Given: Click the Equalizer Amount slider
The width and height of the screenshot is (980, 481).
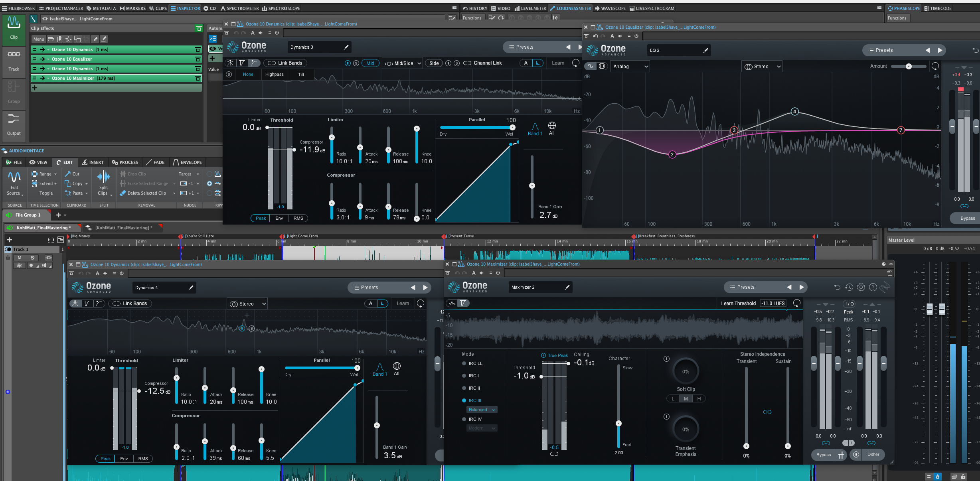Looking at the screenshot, I should (x=909, y=66).
